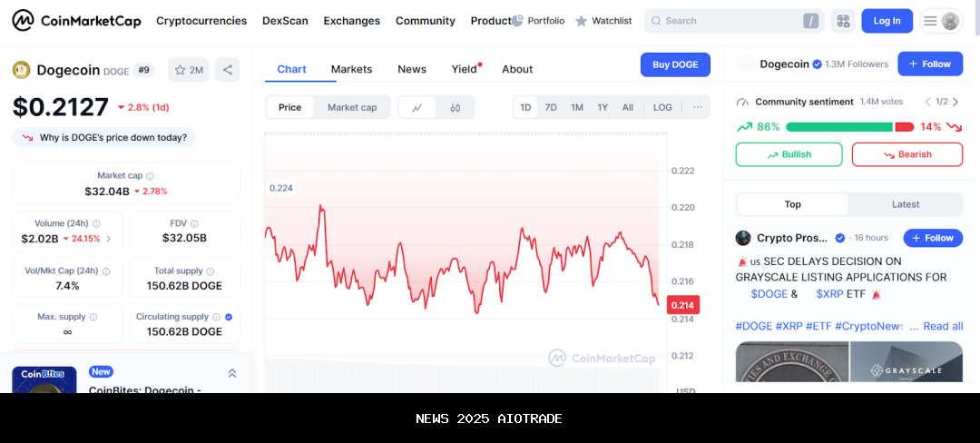
Task: Expand the CoinBites panel chevron
Action: click(x=232, y=373)
